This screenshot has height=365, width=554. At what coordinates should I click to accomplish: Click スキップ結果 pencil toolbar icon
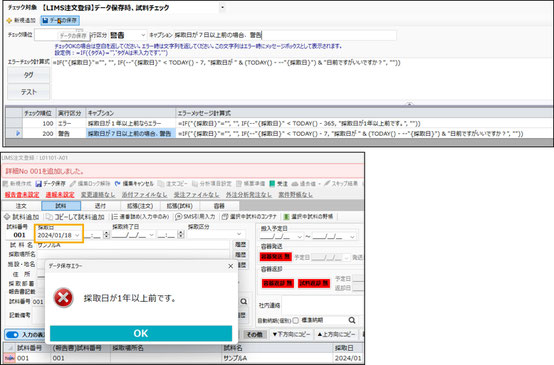[x=327, y=184]
